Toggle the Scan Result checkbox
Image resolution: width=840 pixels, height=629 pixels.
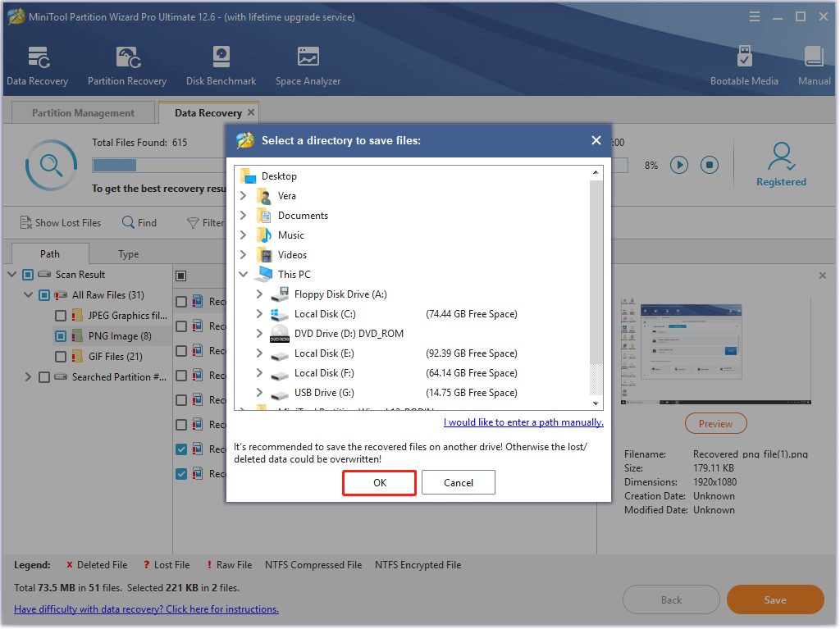point(28,275)
